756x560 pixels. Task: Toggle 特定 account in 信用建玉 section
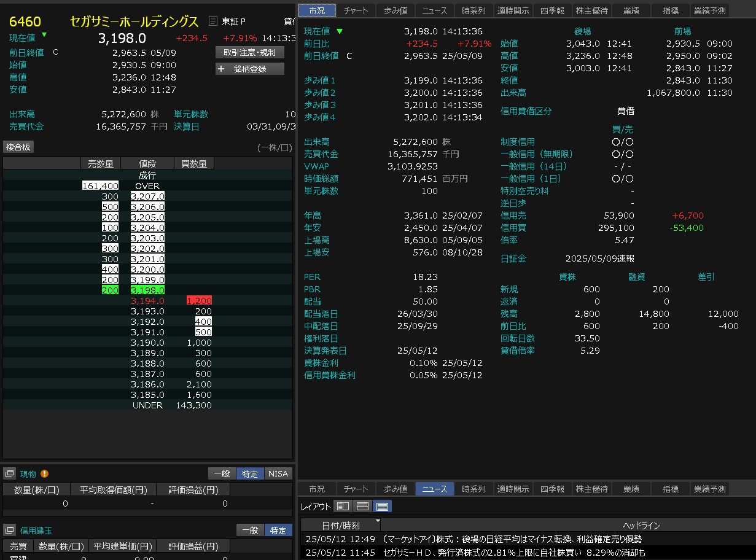(278, 530)
